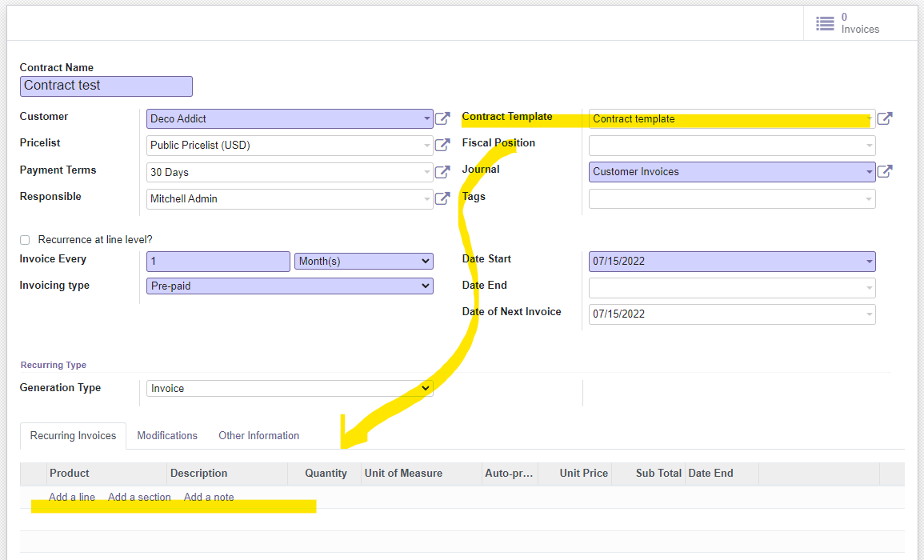Sort by Date End column header
924x560 pixels.
(722, 474)
